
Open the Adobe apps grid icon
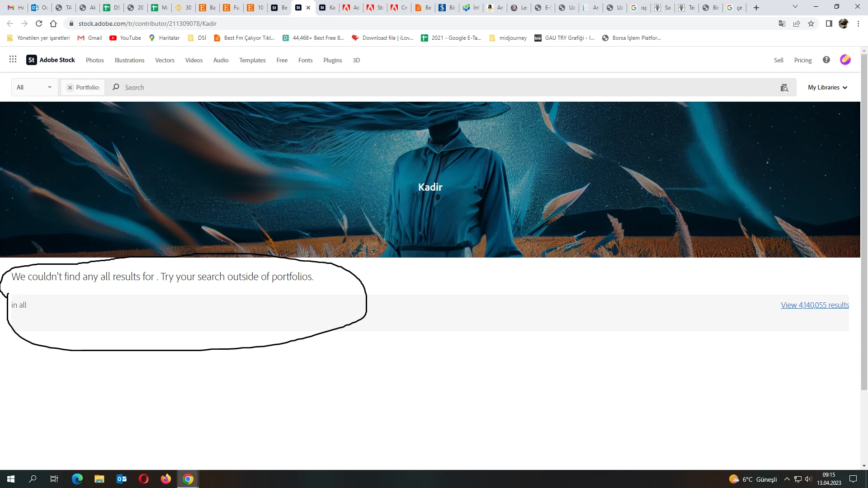click(x=13, y=60)
